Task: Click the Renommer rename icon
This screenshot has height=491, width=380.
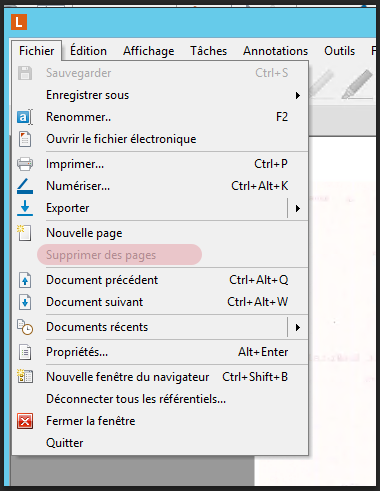Action: click(x=25, y=117)
